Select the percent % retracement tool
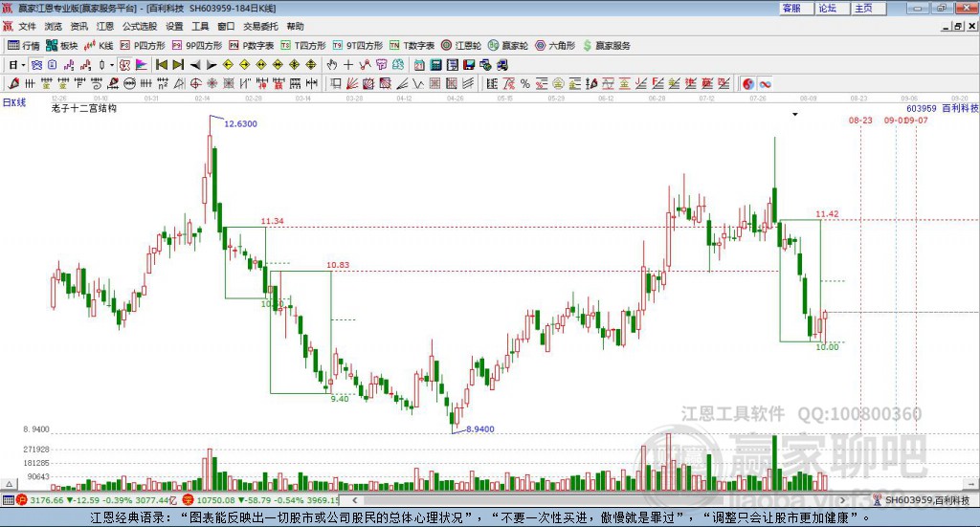 [525, 83]
